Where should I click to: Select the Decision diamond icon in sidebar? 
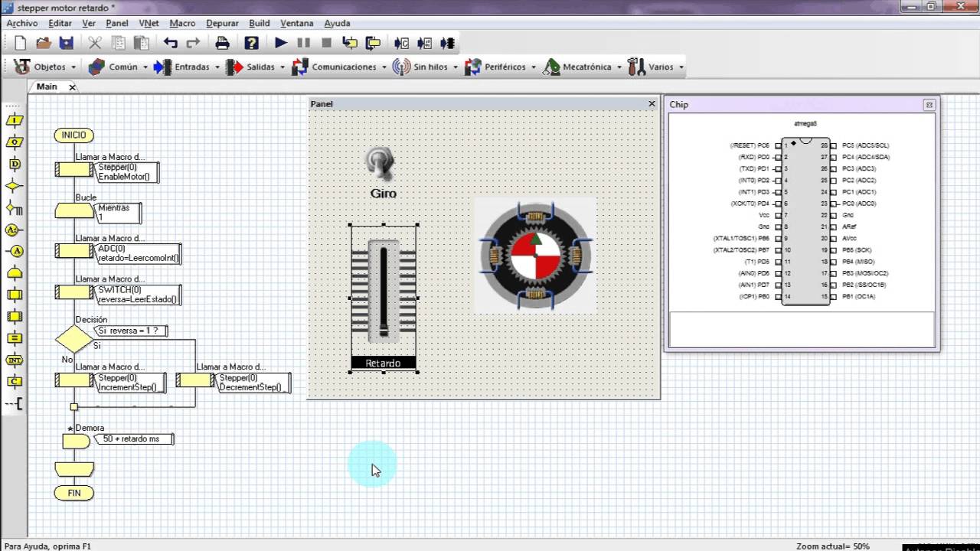14,186
